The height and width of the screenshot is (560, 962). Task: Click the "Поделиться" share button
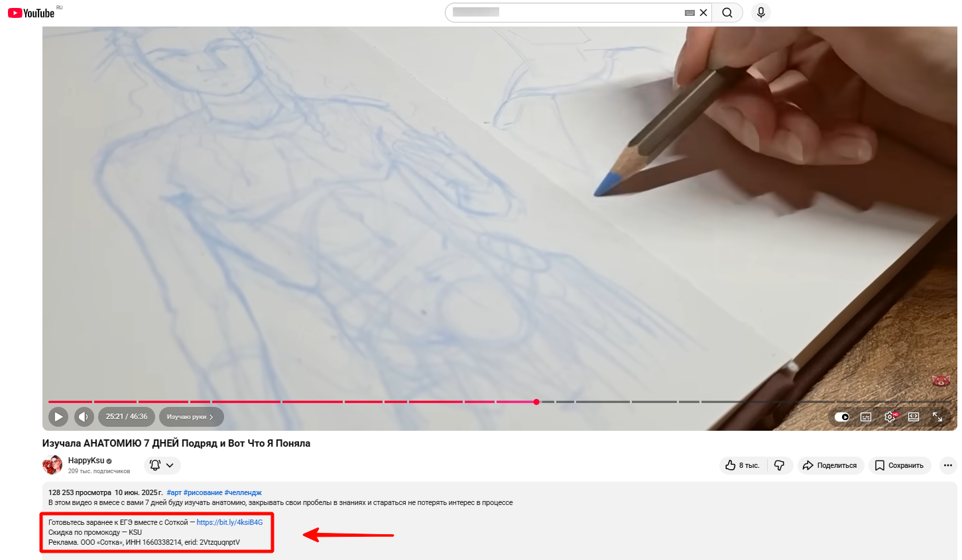point(831,465)
